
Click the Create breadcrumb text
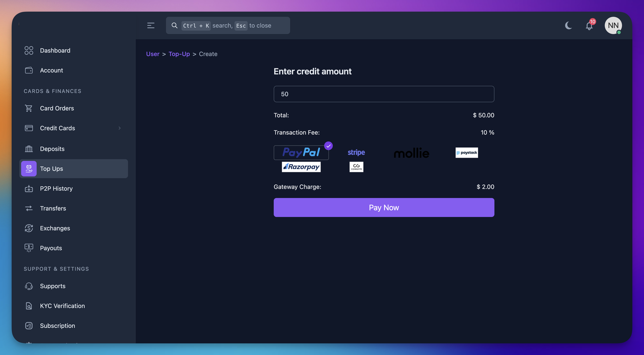208,54
